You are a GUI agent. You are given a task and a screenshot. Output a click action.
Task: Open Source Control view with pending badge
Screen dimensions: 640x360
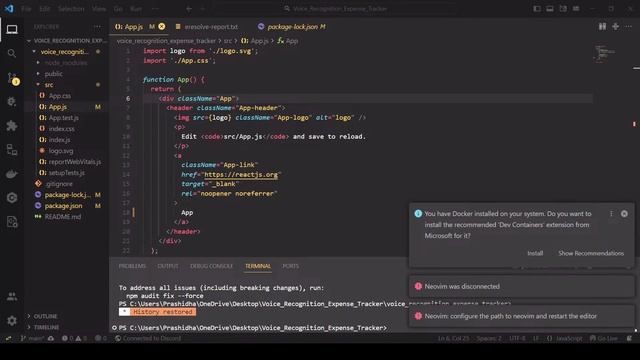tap(12, 78)
